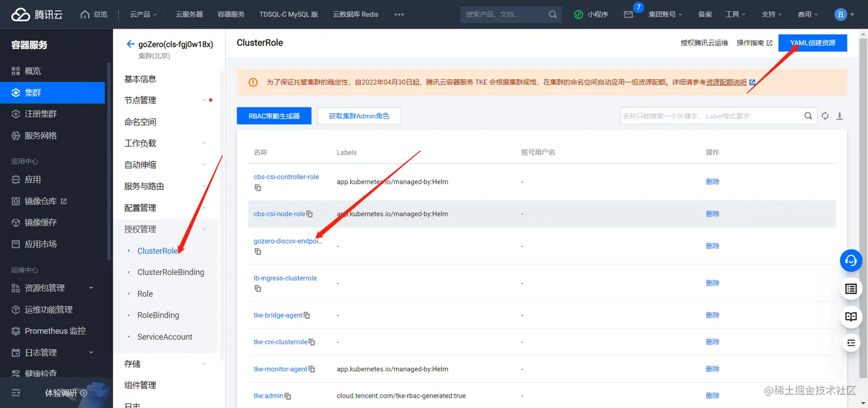Open the 体验调研 survey link
This screenshot has width=868, height=408.
coord(66,393)
